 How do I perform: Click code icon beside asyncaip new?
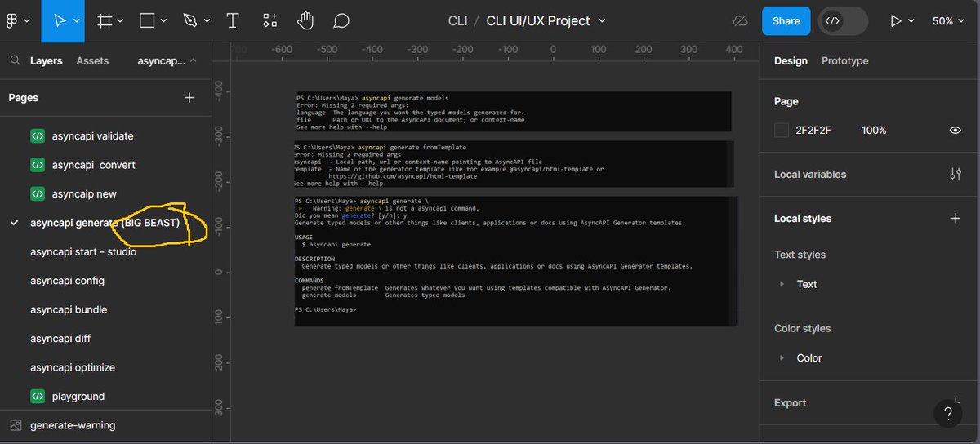(37, 194)
